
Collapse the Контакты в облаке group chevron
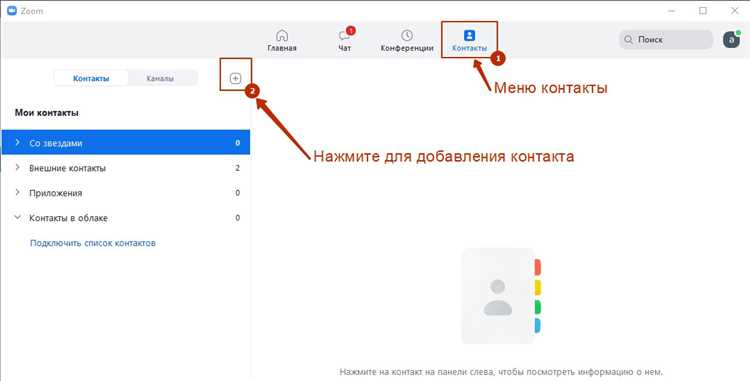pyautogui.click(x=18, y=218)
